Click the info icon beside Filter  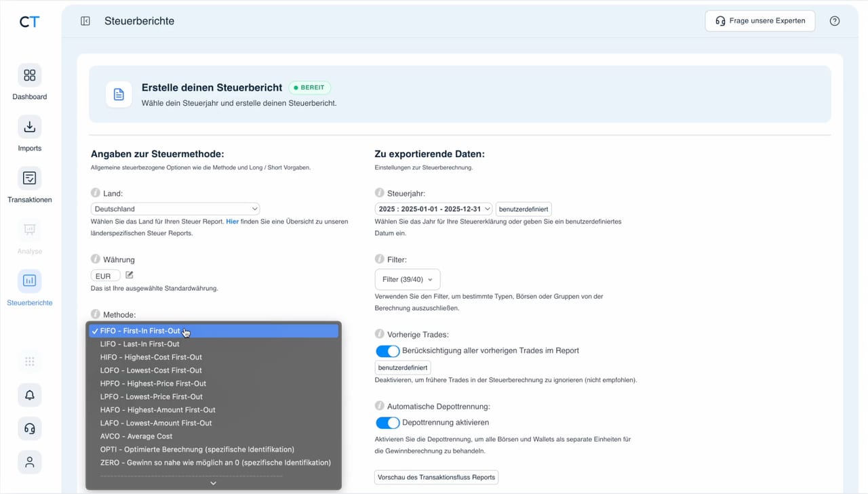click(x=380, y=260)
